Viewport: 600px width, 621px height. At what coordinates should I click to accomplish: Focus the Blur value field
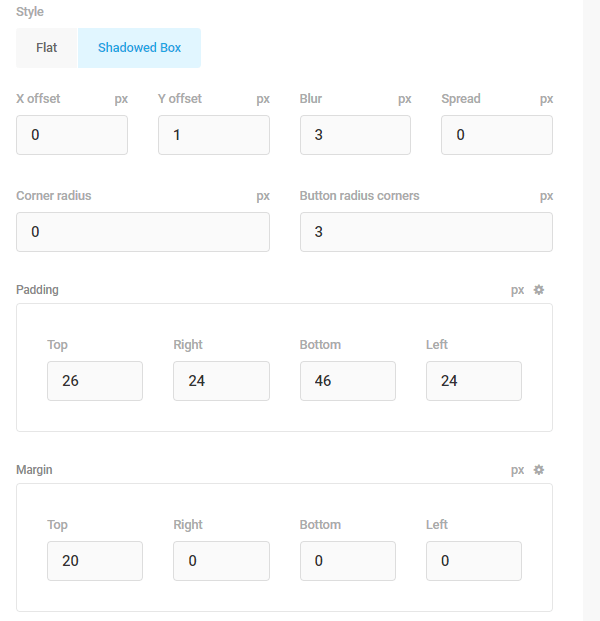355,135
